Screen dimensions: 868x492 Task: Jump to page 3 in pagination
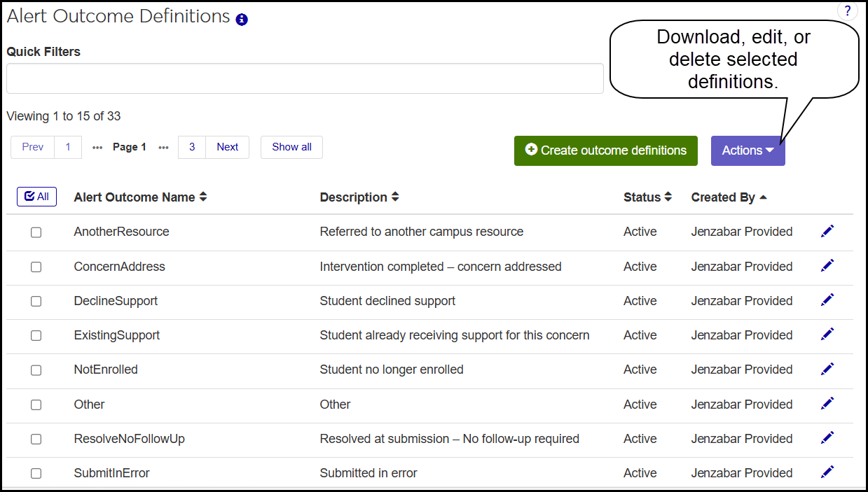point(192,147)
